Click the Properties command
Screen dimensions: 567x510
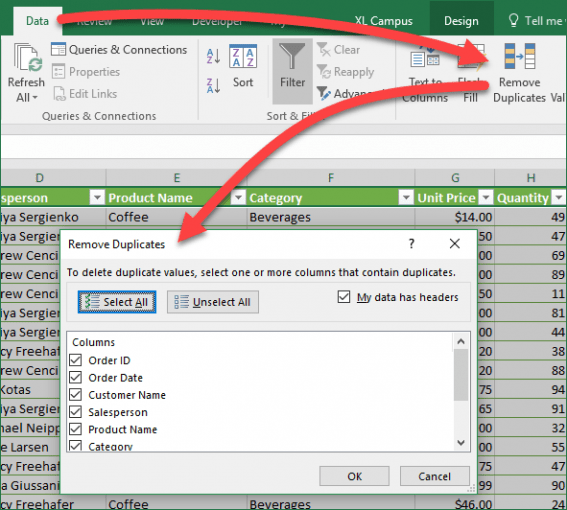coord(86,72)
